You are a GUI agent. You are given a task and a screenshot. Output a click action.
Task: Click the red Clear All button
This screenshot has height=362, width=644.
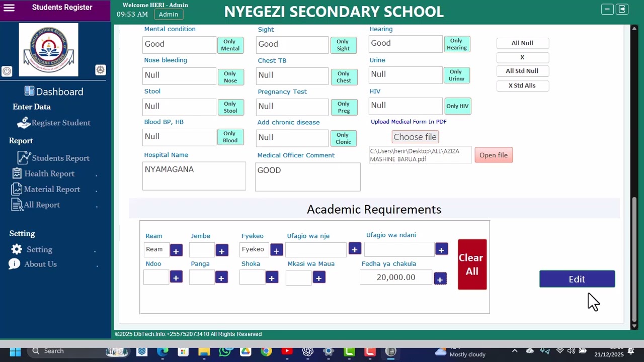point(472,264)
